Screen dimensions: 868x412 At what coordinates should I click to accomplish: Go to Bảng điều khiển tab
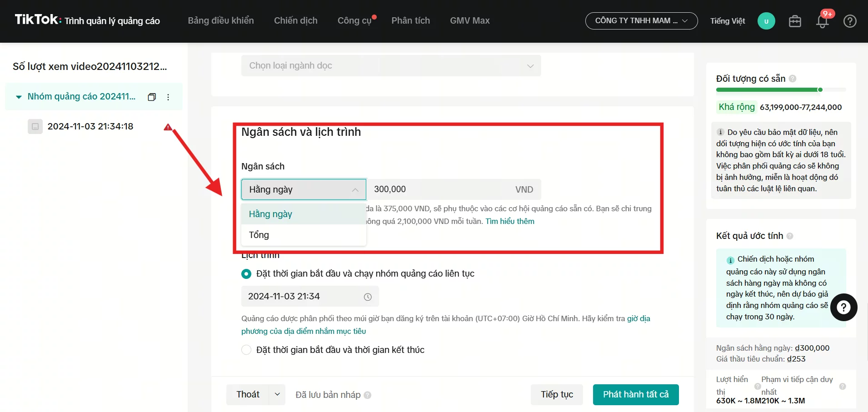(221, 20)
